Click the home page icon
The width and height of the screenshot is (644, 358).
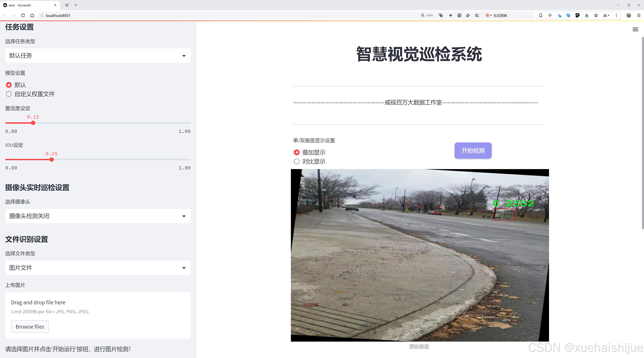32,16
